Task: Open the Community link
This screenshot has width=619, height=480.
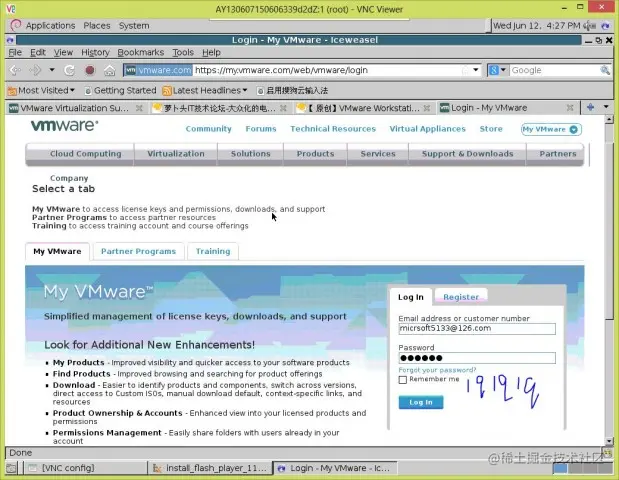Action: click(208, 129)
